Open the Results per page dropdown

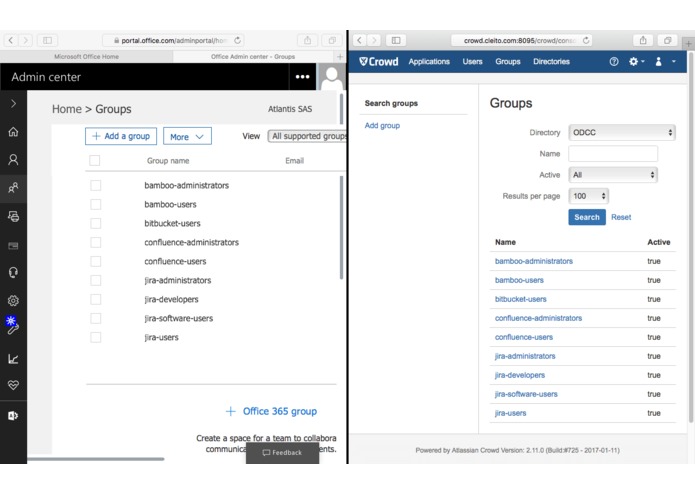click(588, 196)
